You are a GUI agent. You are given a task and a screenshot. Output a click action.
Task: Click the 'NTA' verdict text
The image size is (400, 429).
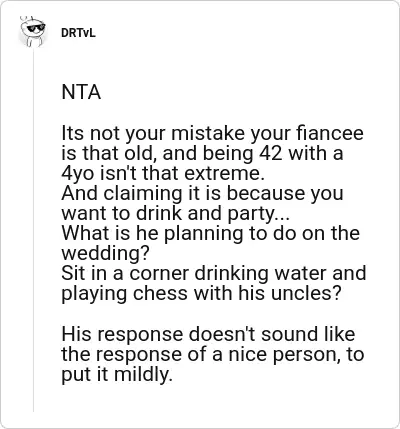point(81,92)
